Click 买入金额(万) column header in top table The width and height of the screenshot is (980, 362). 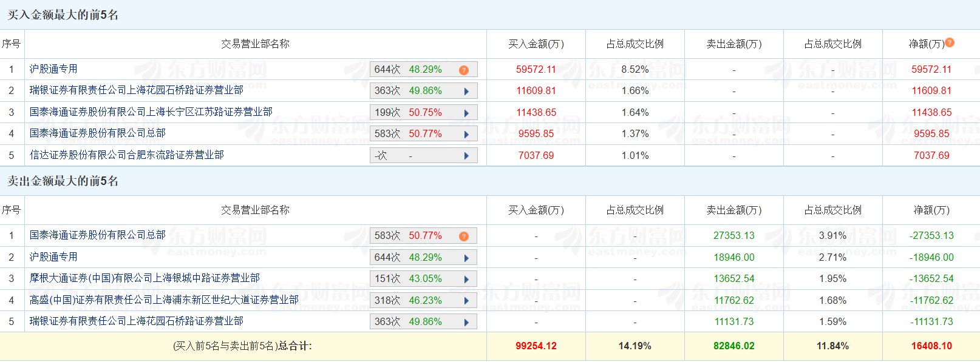(536, 44)
